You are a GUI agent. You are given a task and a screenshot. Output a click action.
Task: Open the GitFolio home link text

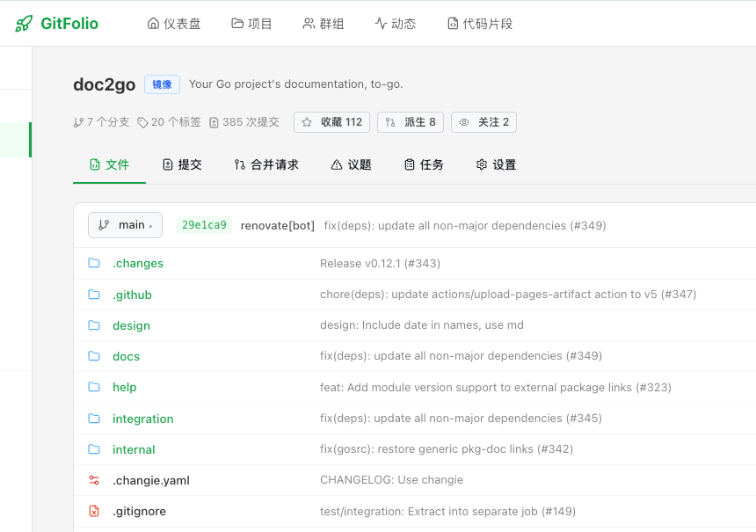point(69,23)
